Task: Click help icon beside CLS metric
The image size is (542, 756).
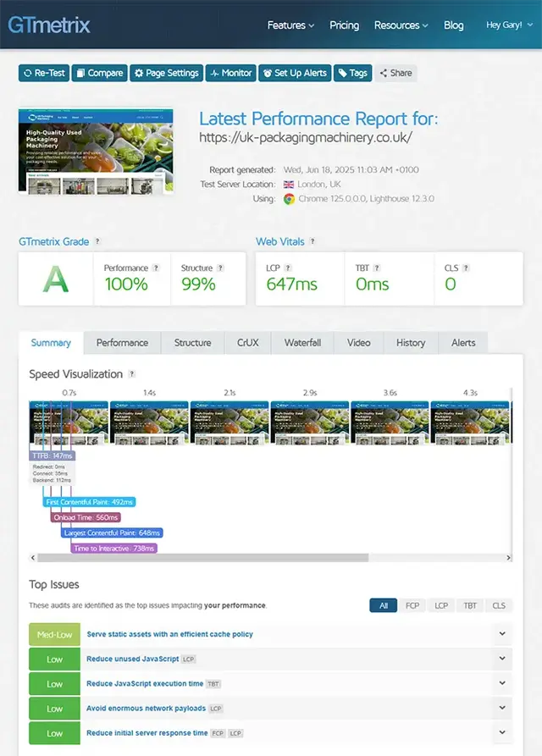Action: (466, 268)
